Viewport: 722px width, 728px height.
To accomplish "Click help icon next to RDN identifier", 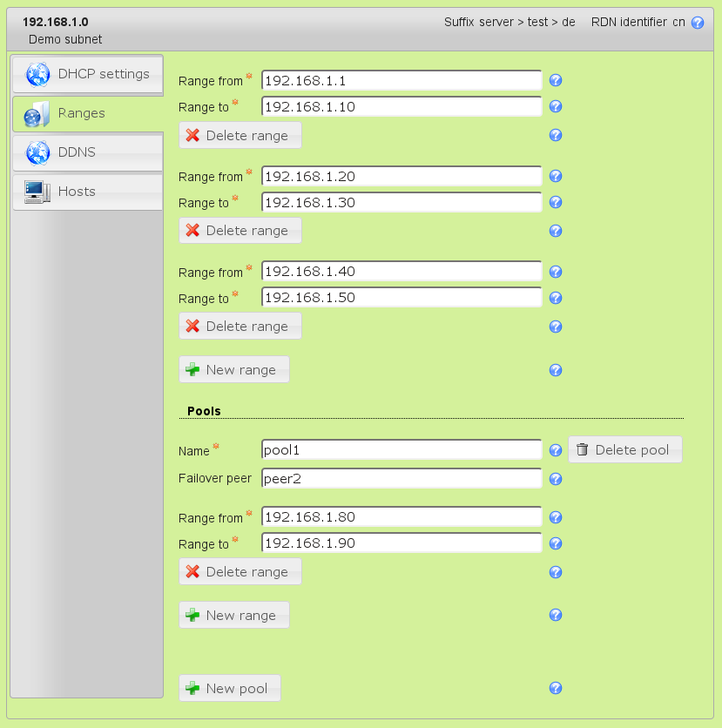I will click(x=697, y=23).
